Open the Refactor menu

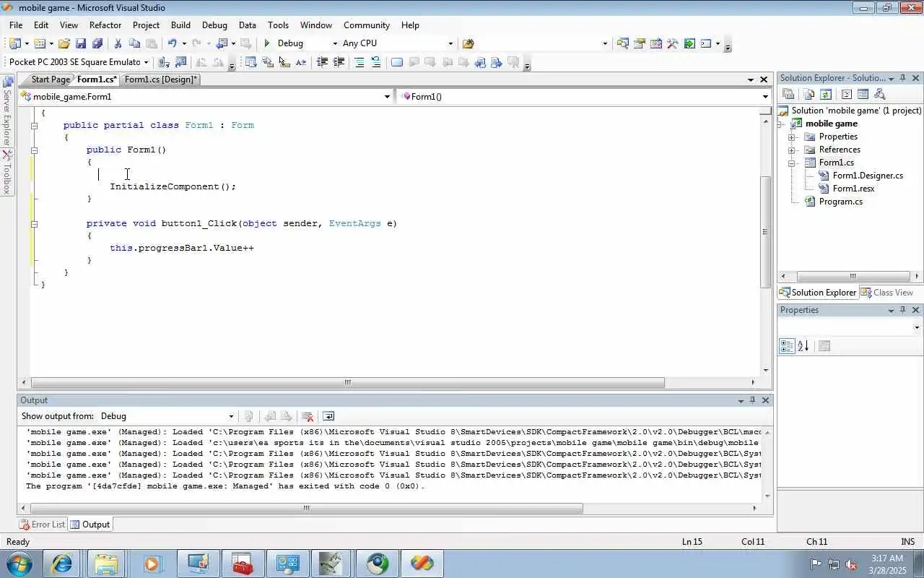105,25
